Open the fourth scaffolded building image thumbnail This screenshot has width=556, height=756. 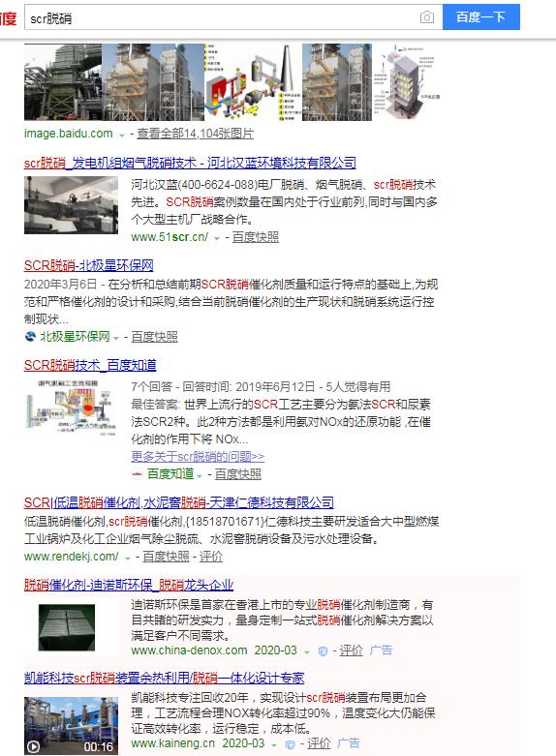pyautogui.click(x=337, y=82)
